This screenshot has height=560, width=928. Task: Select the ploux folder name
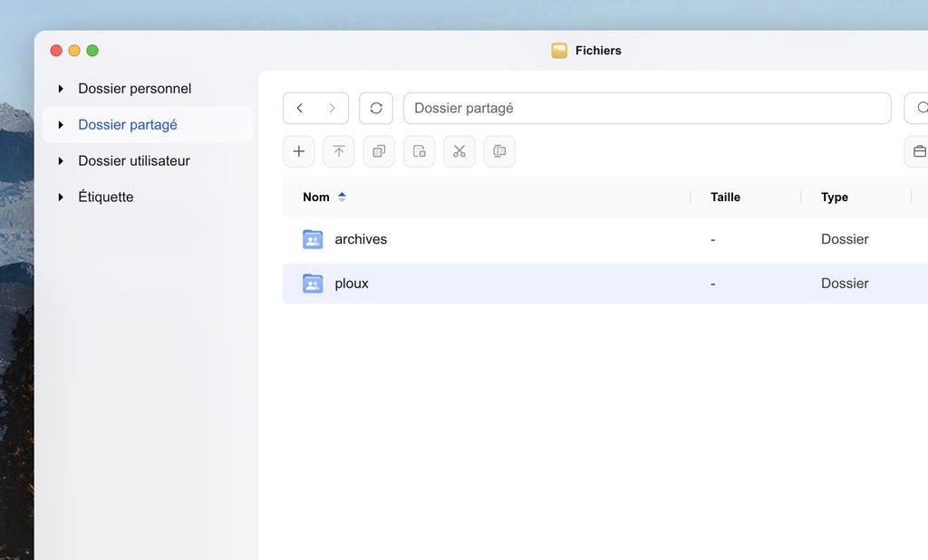coord(352,284)
